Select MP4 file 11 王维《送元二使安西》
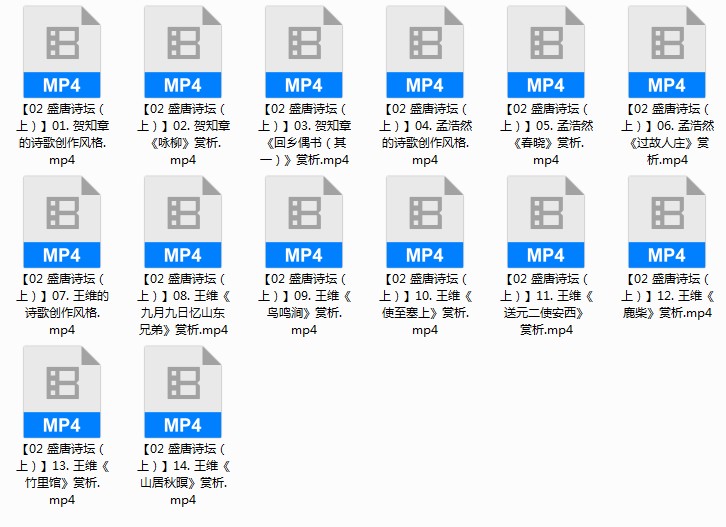 coord(546,222)
